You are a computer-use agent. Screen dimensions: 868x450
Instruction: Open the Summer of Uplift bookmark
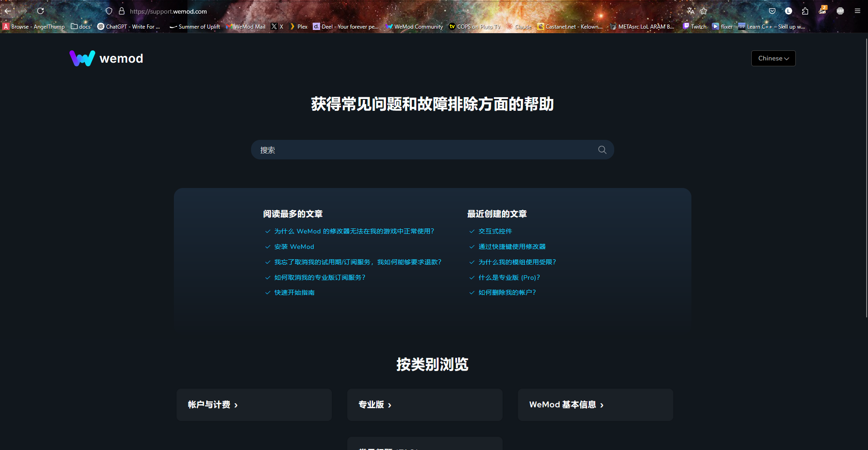(195, 27)
